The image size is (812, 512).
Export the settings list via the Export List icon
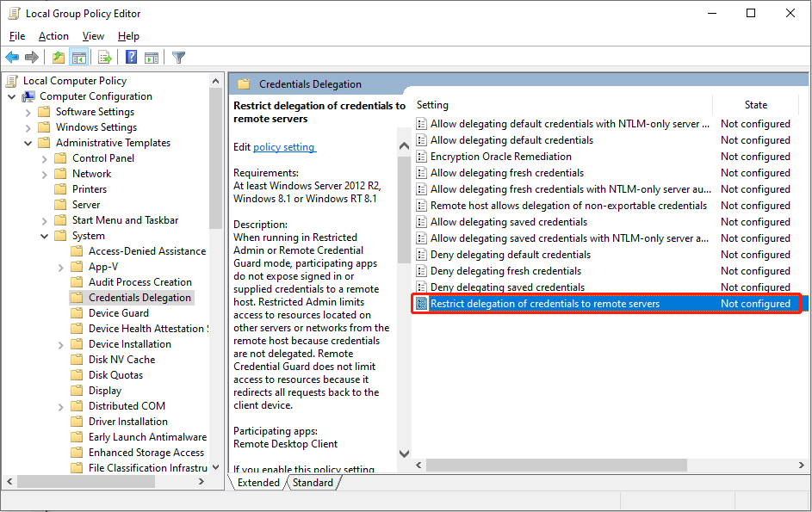pos(104,57)
